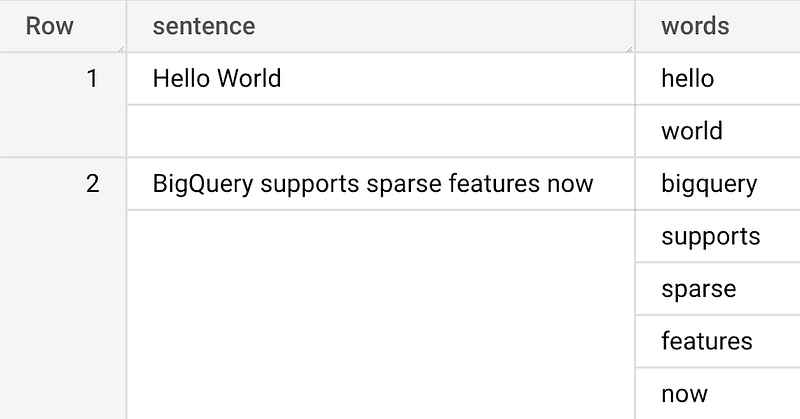Click the empty sentence cell beside world
Viewport: 800px width, 419px height.
[x=381, y=131]
